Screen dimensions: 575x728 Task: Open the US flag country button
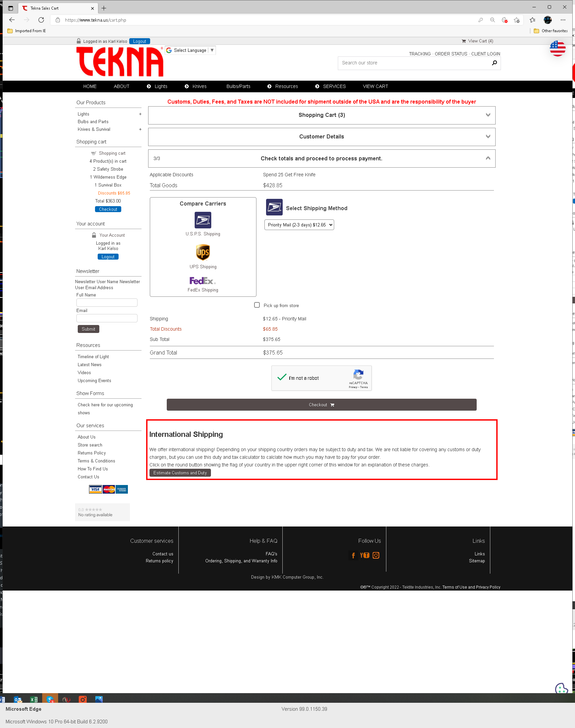click(x=557, y=49)
